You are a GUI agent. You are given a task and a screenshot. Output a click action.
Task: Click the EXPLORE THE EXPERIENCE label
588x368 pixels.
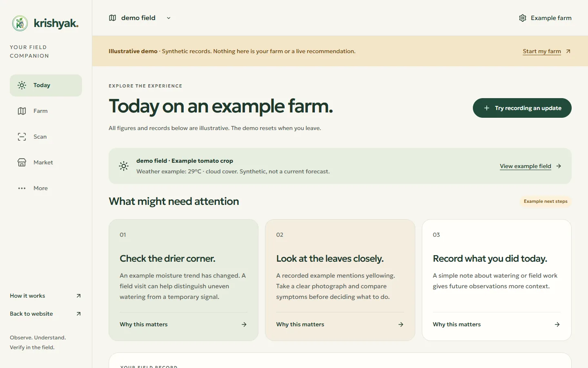point(145,86)
